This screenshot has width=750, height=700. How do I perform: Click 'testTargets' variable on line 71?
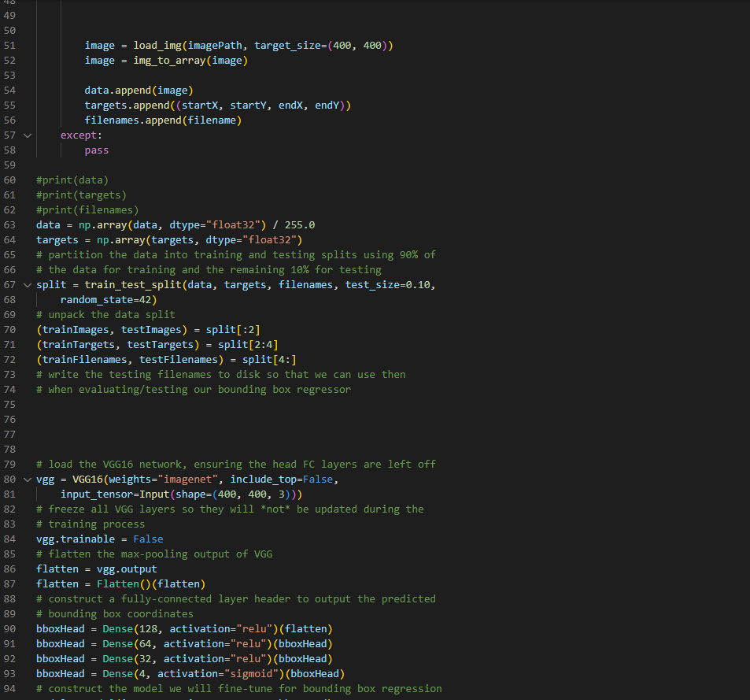(161, 345)
